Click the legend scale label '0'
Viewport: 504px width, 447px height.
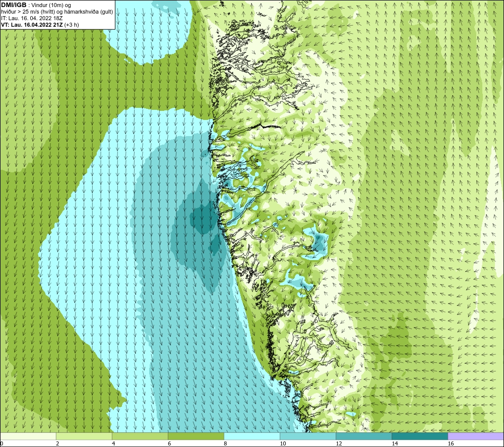click(x=2, y=443)
